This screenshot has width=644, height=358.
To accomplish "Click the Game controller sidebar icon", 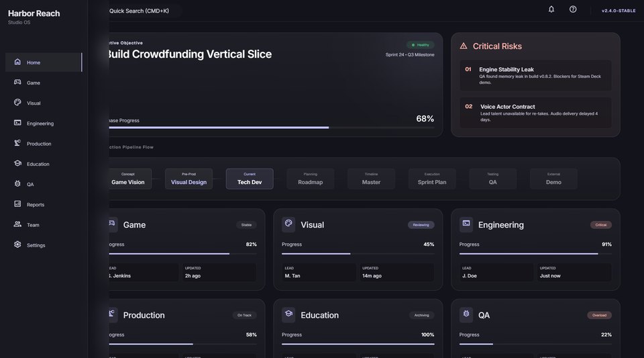I will tap(17, 82).
